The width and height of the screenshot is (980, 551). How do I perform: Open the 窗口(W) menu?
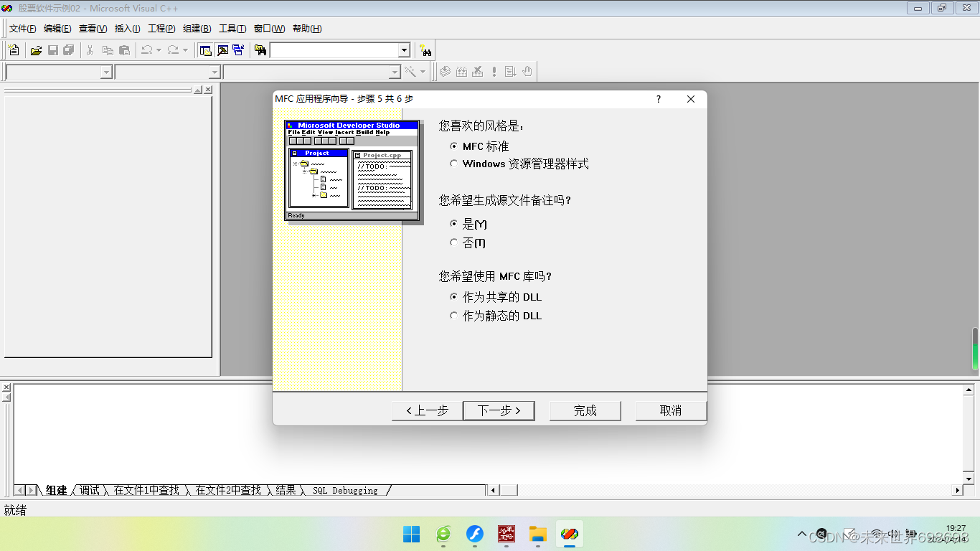(269, 29)
